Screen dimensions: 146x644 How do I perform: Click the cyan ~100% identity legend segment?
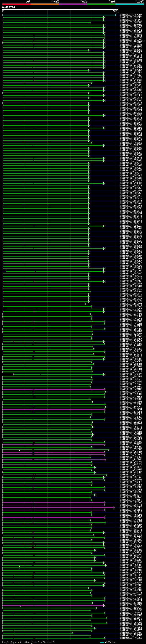pyautogui.click(x=130, y=4)
